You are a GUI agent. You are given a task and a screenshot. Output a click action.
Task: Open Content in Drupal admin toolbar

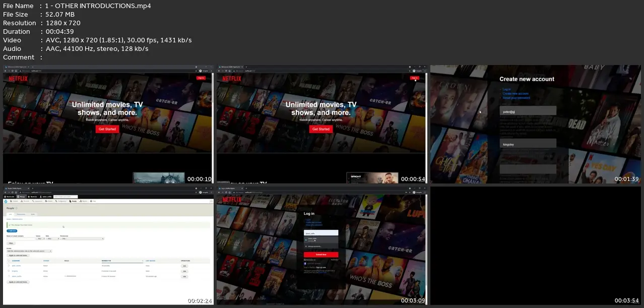(x=14, y=201)
